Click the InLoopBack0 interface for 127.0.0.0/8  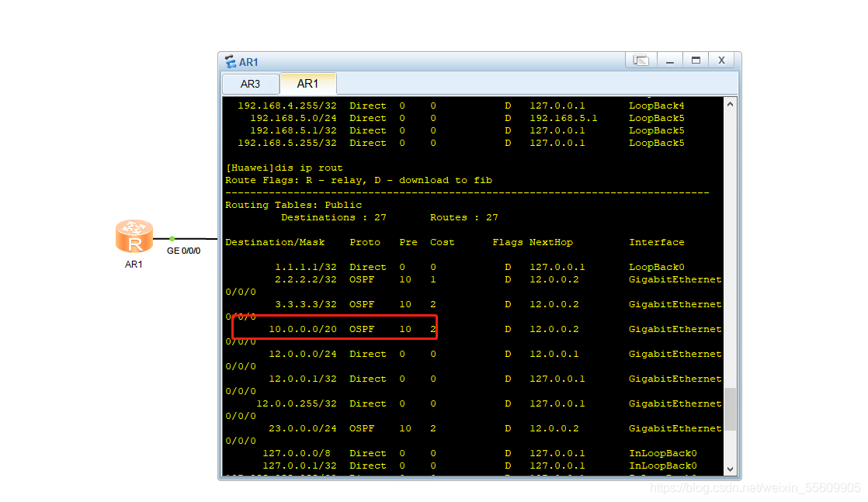click(x=662, y=453)
